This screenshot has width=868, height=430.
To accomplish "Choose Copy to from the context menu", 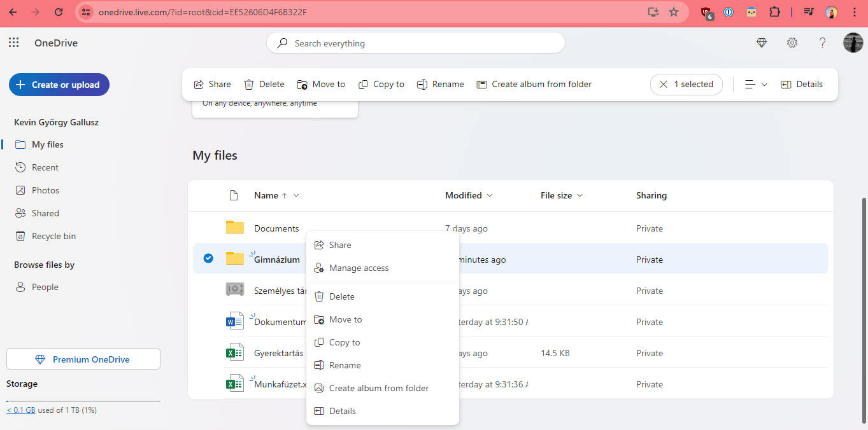I will coord(383,342).
